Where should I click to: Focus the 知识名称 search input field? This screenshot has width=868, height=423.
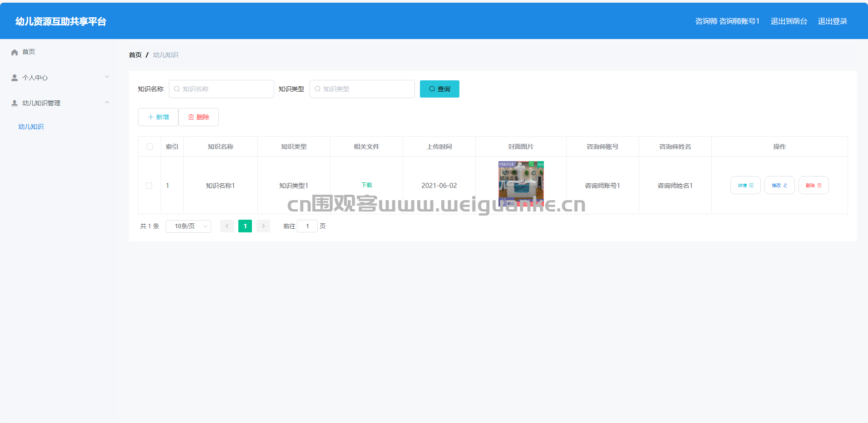pos(222,89)
